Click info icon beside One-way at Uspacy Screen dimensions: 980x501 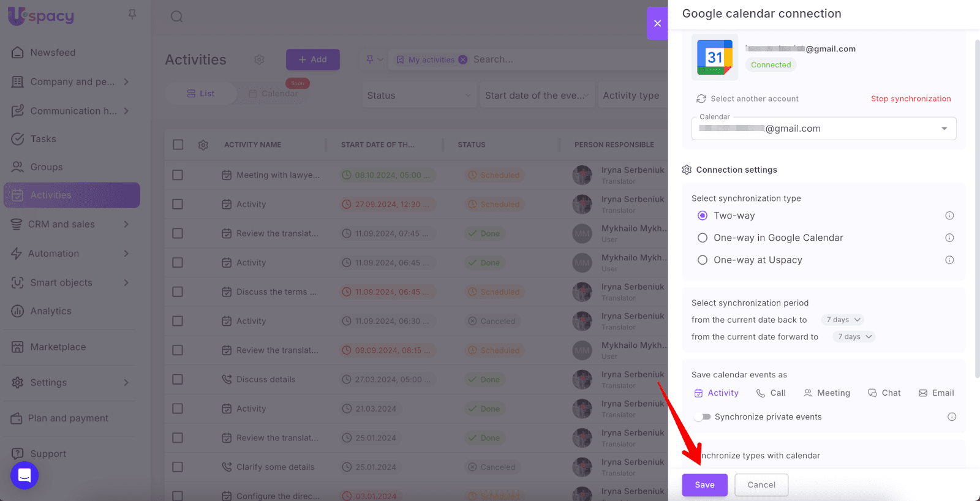click(x=949, y=260)
